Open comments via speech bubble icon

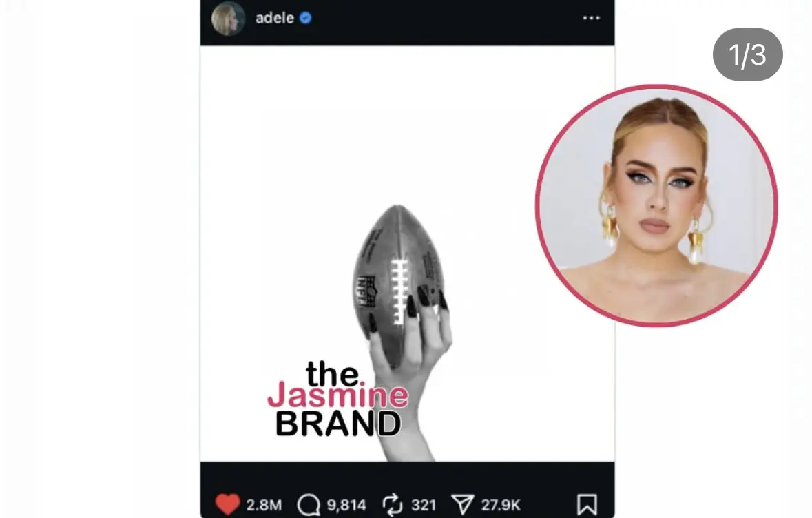pos(309,504)
